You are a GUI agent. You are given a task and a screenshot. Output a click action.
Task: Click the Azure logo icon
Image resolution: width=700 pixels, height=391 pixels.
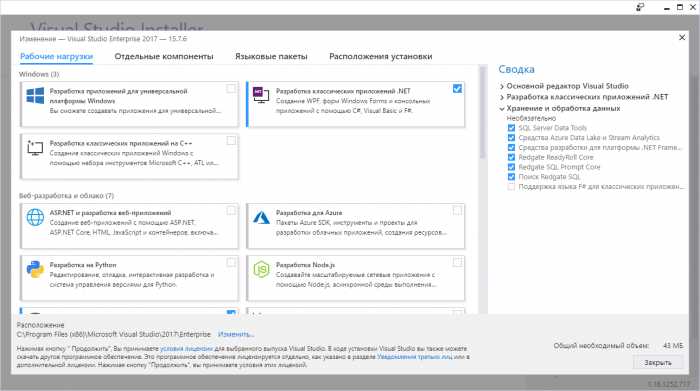[x=261, y=217]
